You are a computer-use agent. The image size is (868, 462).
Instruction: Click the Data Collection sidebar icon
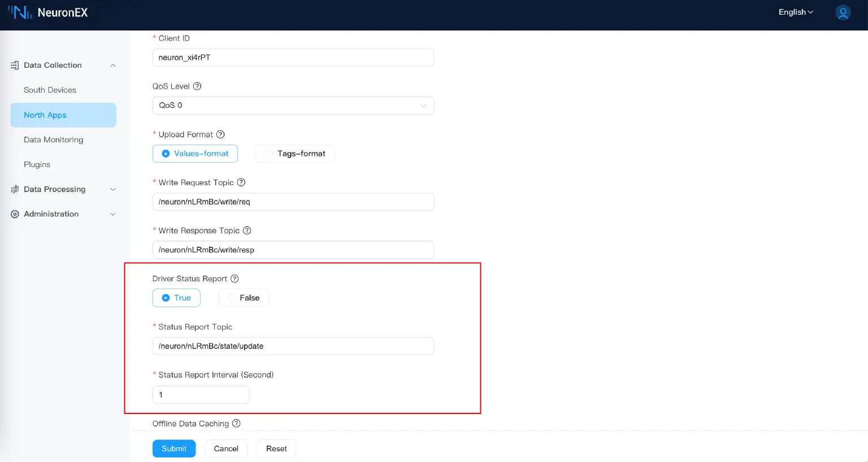[x=14, y=65]
